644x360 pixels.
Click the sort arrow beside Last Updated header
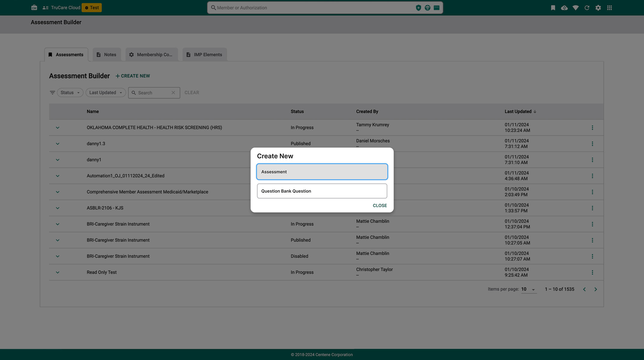click(535, 111)
